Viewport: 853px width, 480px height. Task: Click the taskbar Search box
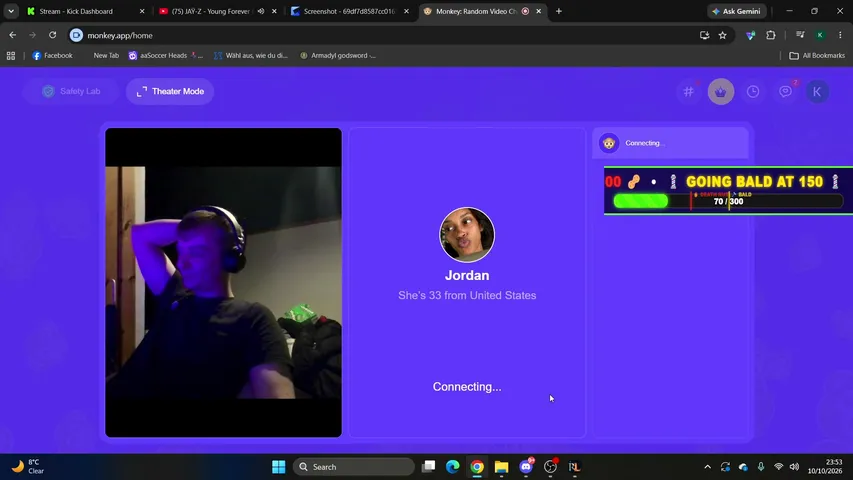[x=354, y=467]
